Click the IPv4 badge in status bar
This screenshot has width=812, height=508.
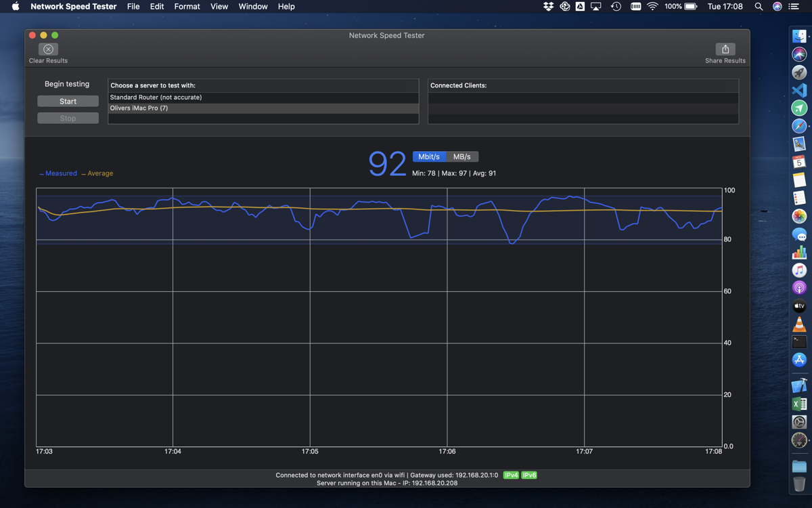pos(511,475)
